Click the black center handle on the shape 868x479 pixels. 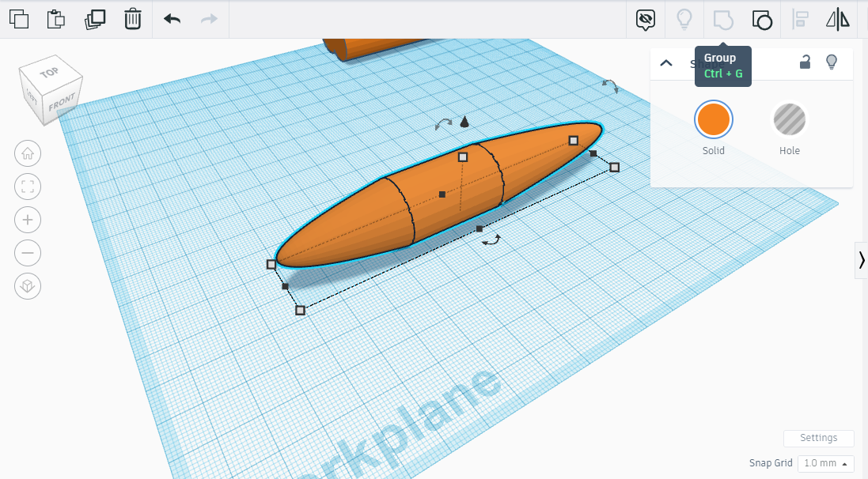pos(442,194)
